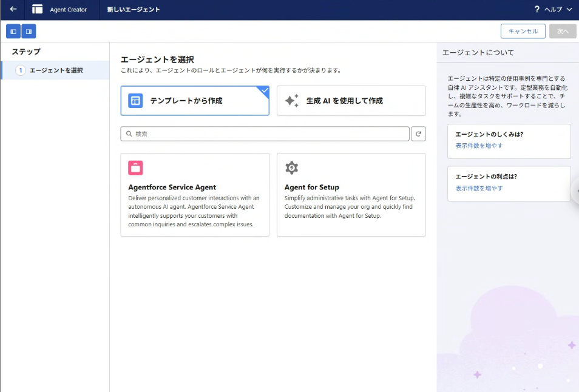This screenshot has width=579, height=392.
Task: Select the Agent for Setup card
Action: click(x=351, y=195)
